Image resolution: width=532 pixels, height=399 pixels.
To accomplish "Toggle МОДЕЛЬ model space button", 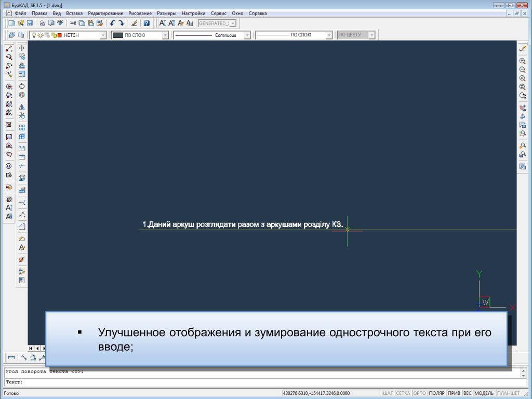I will [x=484, y=393].
